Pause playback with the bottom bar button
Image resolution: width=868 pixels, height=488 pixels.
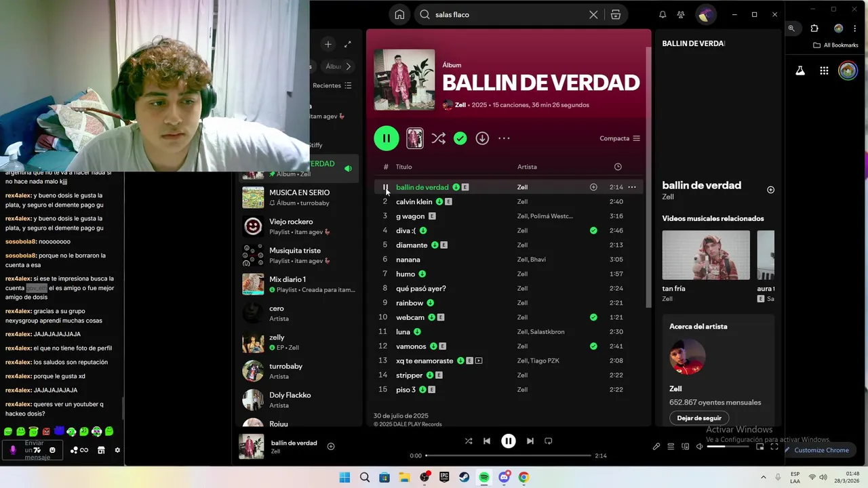point(509,441)
